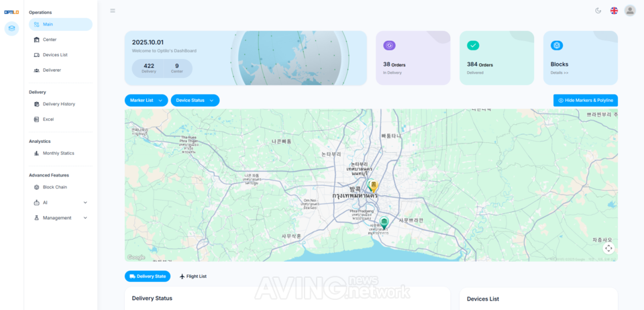
Task: Switch to the Flight List tab
Action: [193, 276]
